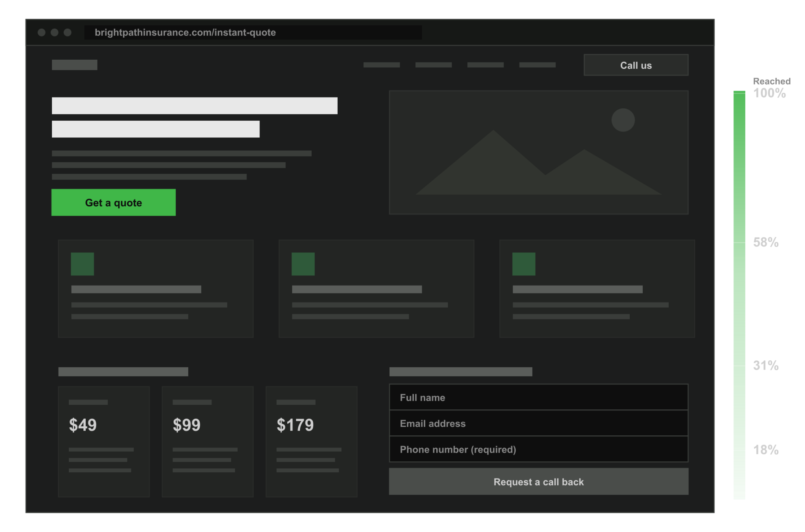
Task: Click the Reached 100% label
Action: click(x=771, y=88)
